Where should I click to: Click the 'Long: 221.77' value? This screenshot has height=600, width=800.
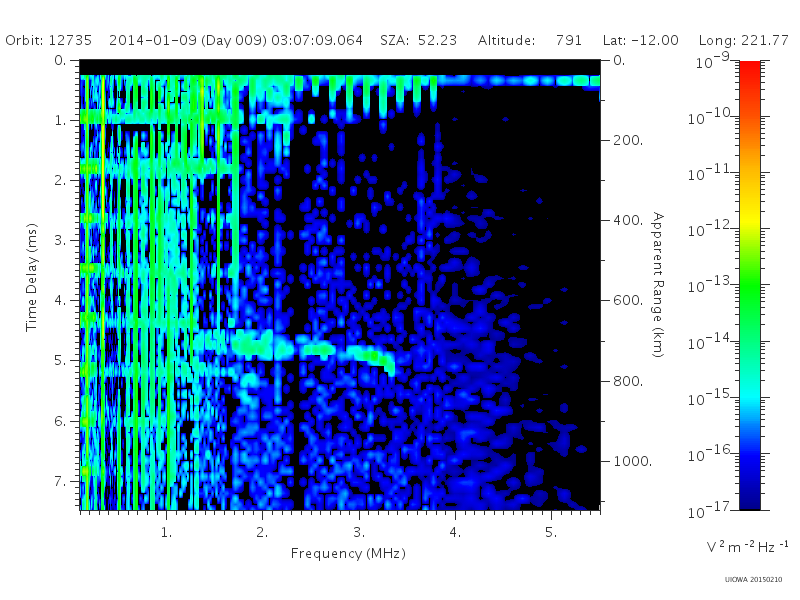click(x=743, y=40)
